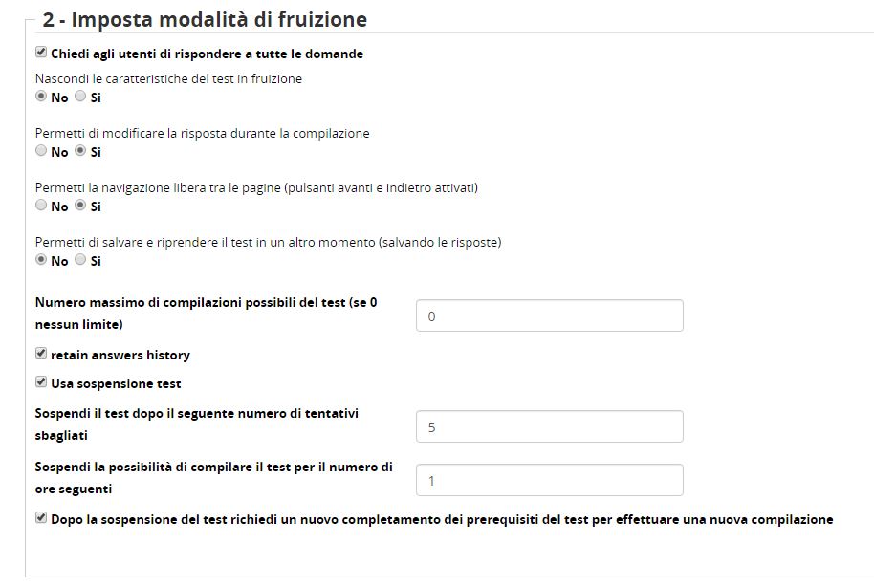Click the ore seguenti suspension field

(549, 481)
